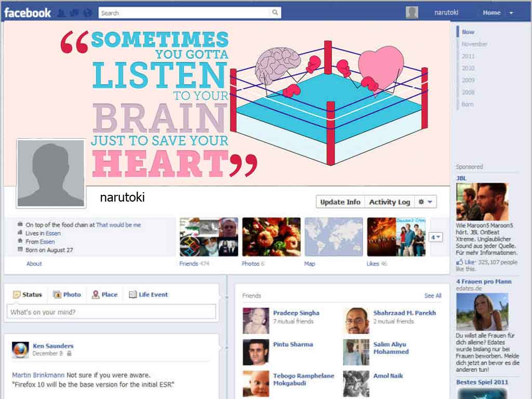Open the notifications globe icon
Image resolution: width=532 pixels, height=399 pixels.
pos(87,13)
